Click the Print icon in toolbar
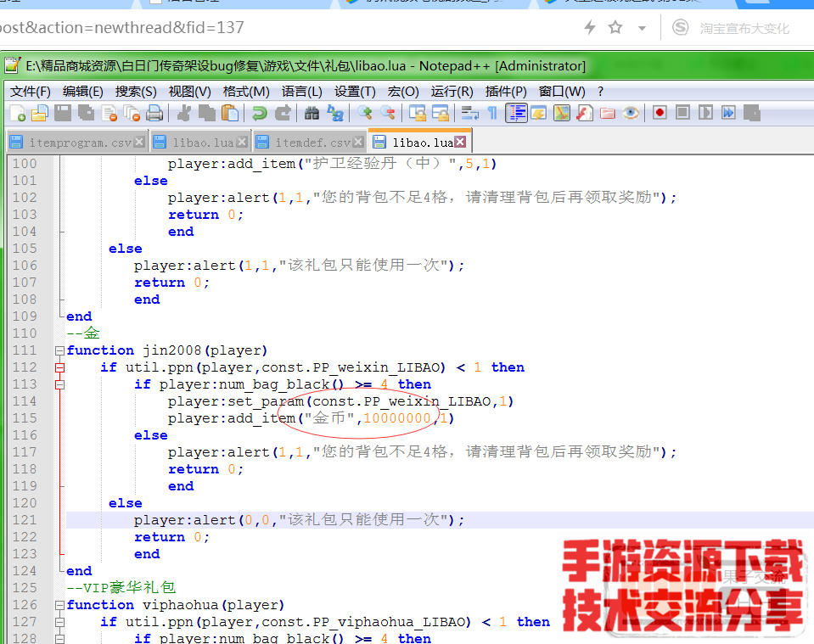 click(154, 113)
